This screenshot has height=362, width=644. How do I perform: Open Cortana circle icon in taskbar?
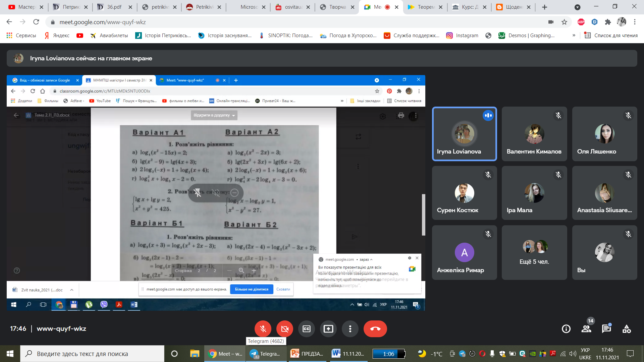pos(174,354)
